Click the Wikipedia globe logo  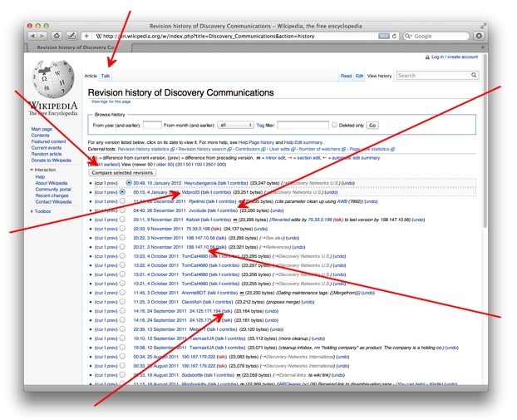point(53,79)
